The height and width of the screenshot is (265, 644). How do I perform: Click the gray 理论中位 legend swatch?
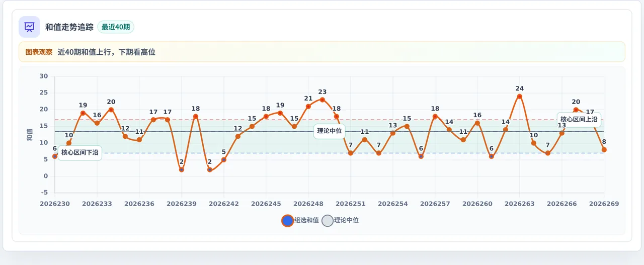[x=328, y=221]
